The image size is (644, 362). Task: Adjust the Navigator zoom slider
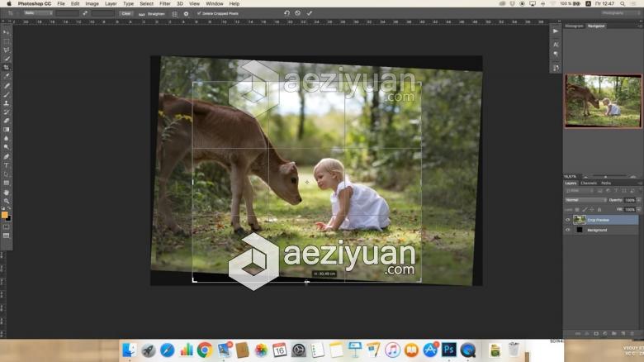[x=605, y=177]
